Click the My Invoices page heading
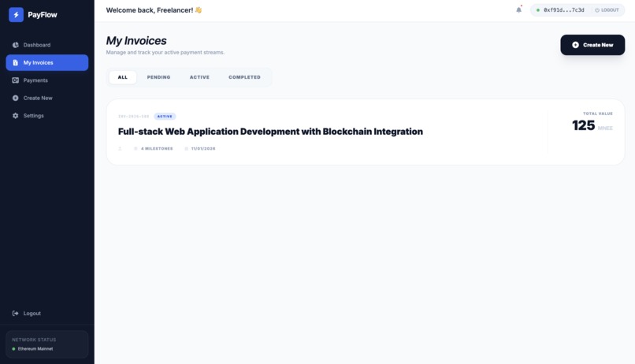The height and width of the screenshot is (364, 635). tap(136, 40)
